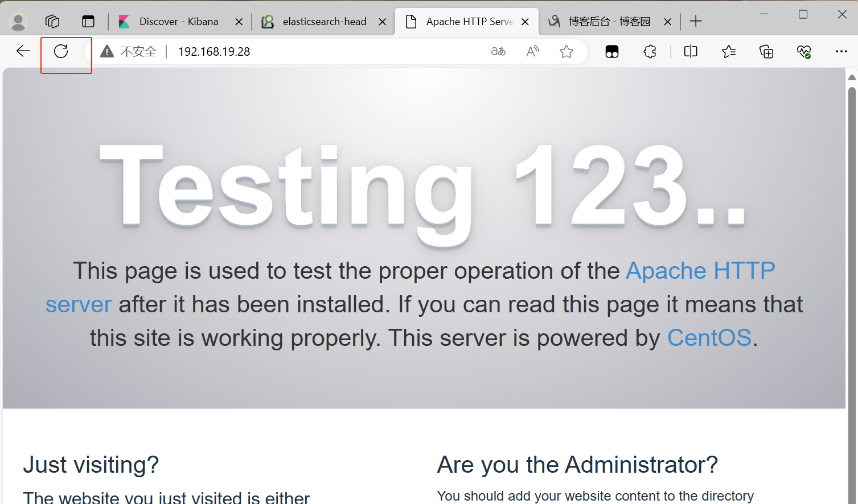Close the Discover - Kibana tab

239,22
